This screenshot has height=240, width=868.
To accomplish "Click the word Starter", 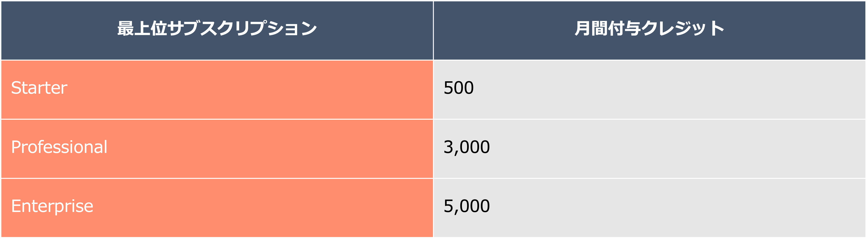I will point(39,88).
